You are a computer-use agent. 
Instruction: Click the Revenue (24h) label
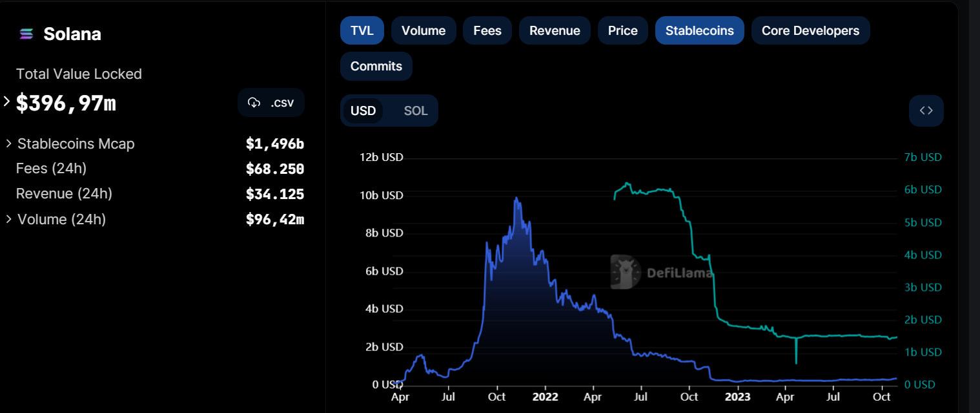(x=64, y=193)
